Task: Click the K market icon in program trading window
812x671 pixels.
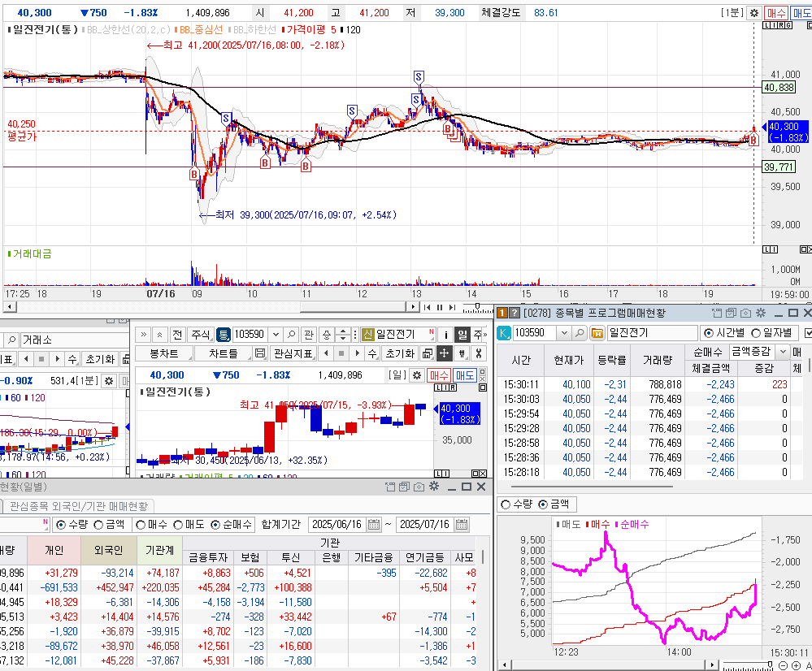Action: coord(503,333)
